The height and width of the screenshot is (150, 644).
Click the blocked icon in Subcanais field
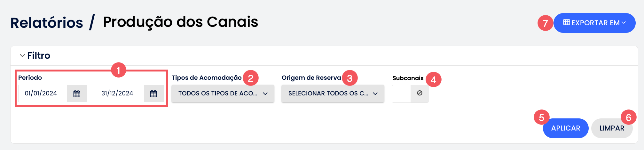[x=420, y=93]
